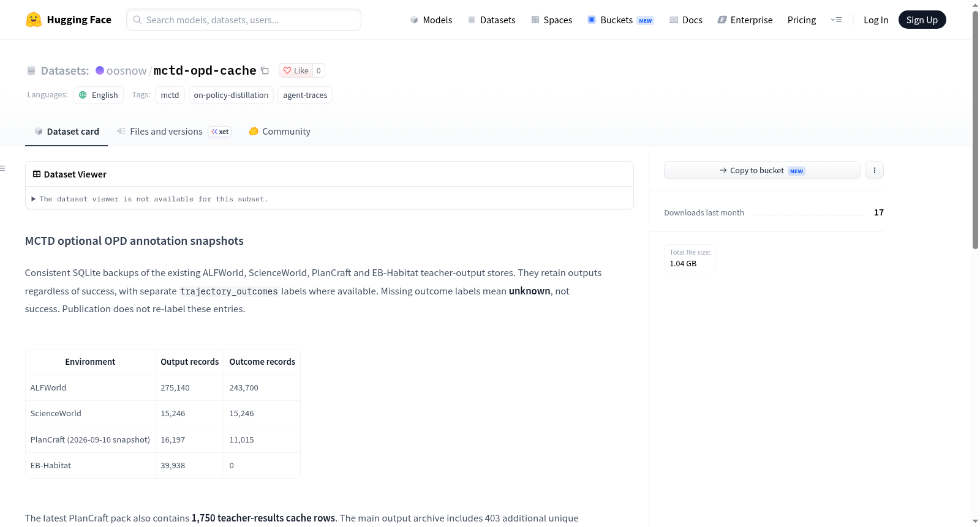Switch to the Dataset card tab
Viewport: 980px width, 527px height.
click(x=66, y=132)
